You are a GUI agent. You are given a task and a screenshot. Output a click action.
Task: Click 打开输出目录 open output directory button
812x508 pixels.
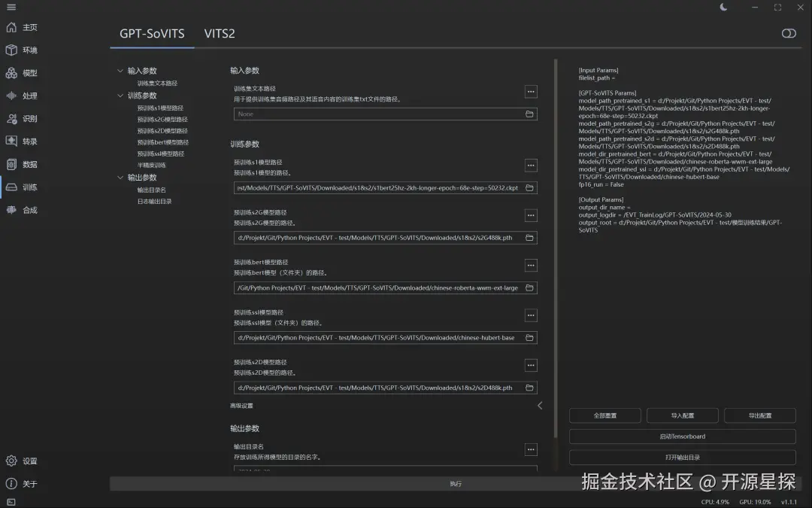[x=683, y=458]
